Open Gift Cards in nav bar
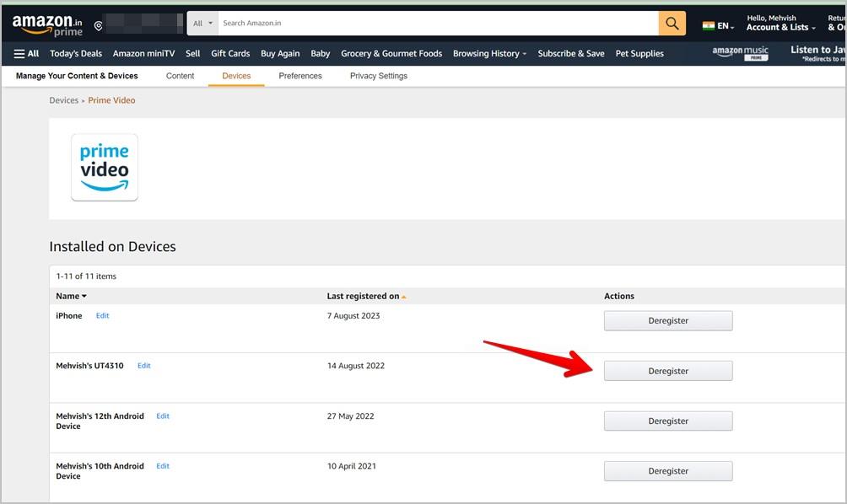Image resolution: width=847 pixels, height=504 pixels. 230,53
